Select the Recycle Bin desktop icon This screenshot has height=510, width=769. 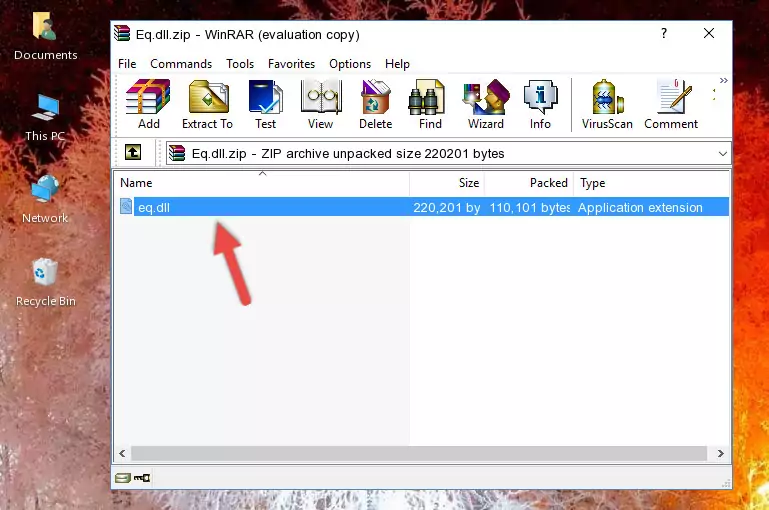[45, 283]
